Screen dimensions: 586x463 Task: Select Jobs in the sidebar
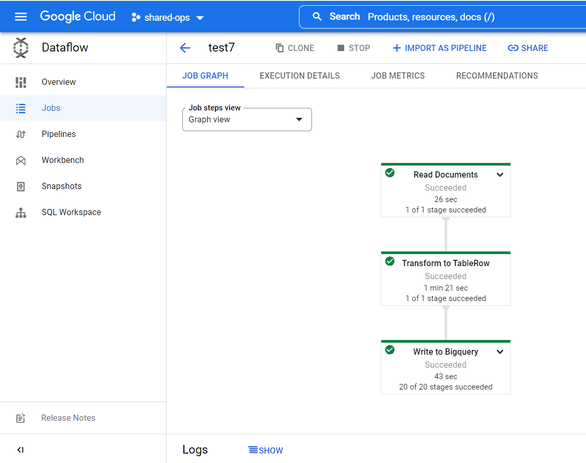tap(83, 108)
